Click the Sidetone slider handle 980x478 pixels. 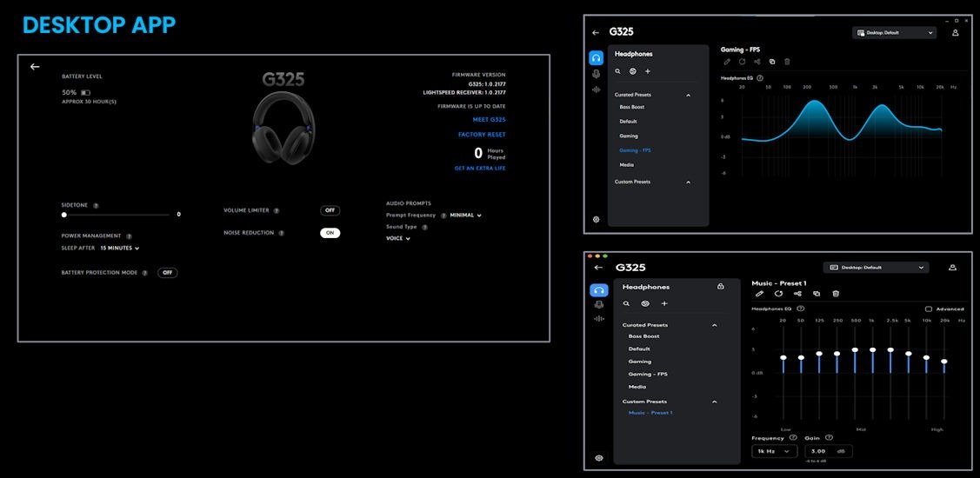(x=63, y=214)
